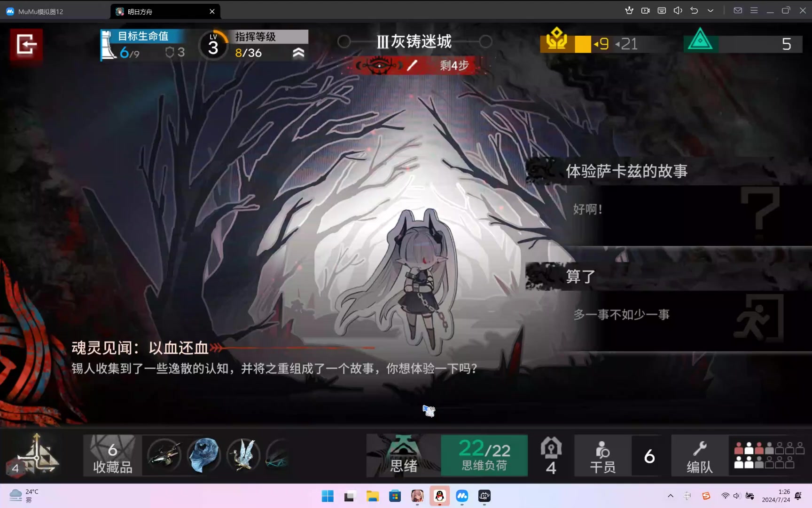Select the 好啊! choice description

pyautogui.click(x=587, y=209)
